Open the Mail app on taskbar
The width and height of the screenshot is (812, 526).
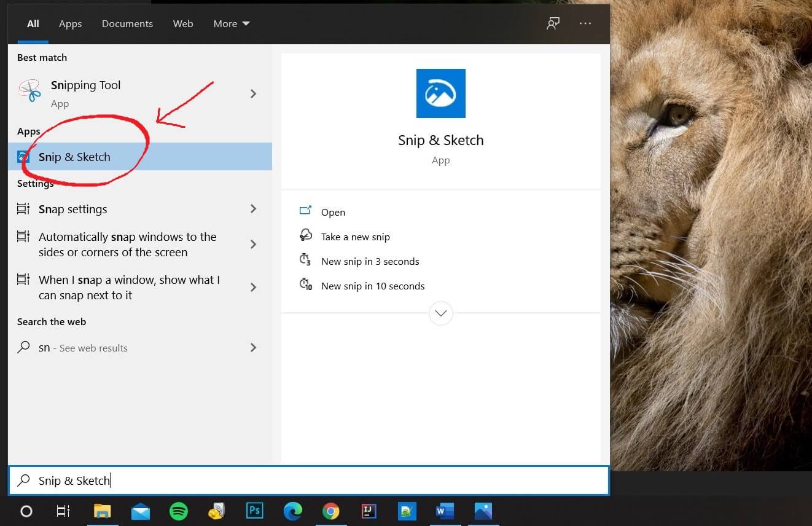(x=141, y=511)
